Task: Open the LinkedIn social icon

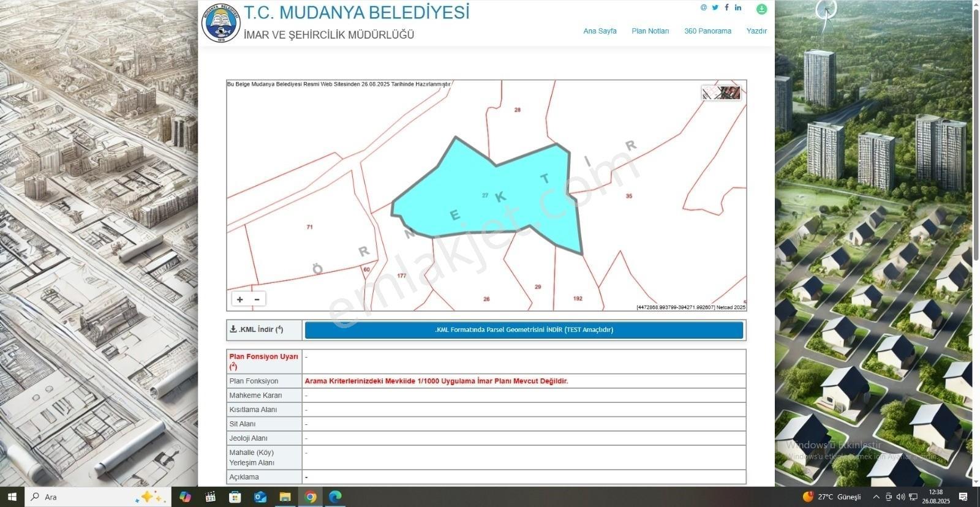Action: [738, 7]
